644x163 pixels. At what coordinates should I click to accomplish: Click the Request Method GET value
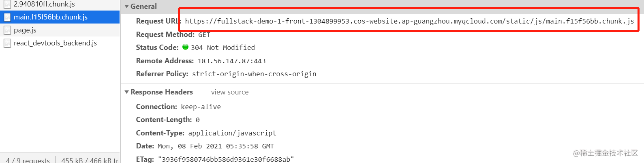pyautogui.click(x=204, y=35)
